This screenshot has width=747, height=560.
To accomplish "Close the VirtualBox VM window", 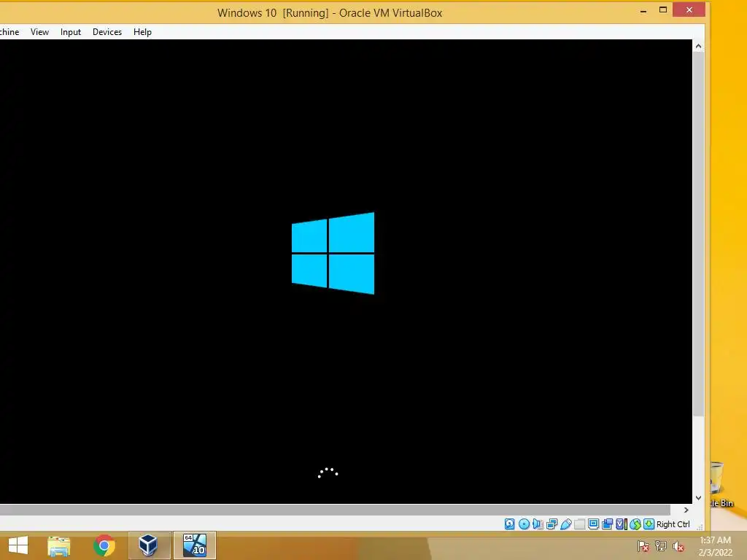I will point(689,10).
